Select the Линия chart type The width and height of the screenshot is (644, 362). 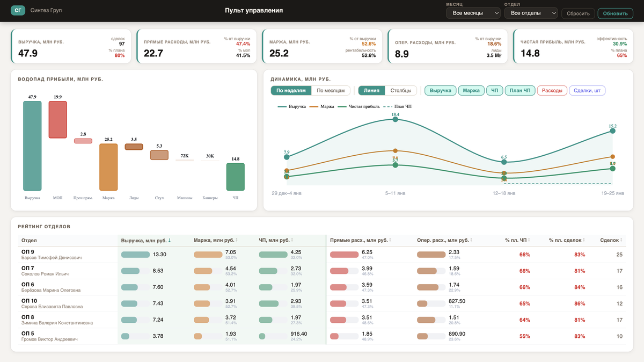(371, 91)
